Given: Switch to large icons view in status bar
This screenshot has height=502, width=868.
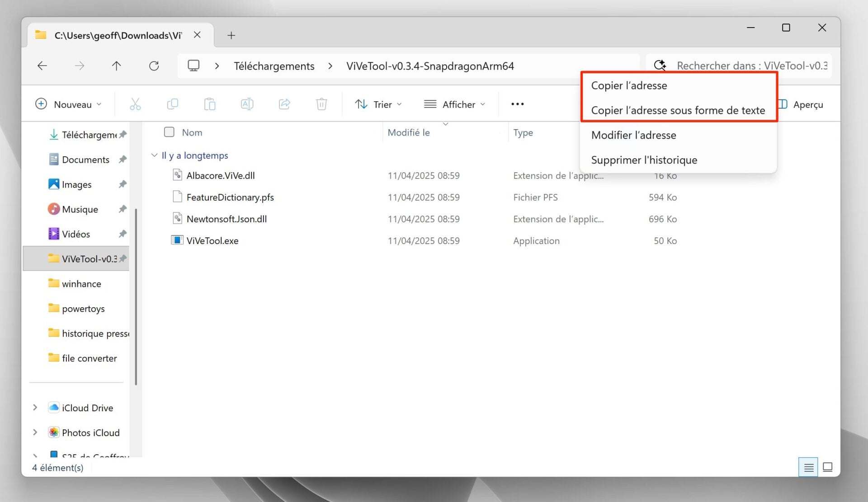Looking at the screenshot, I should tap(828, 467).
